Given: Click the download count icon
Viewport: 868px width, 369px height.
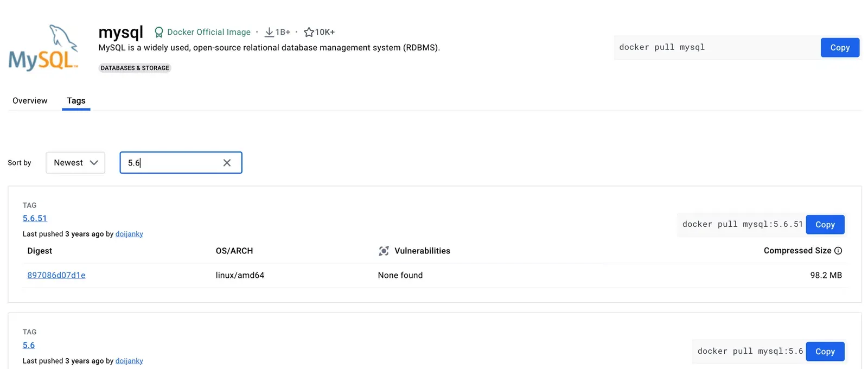Looking at the screenshot, I should (269, 33).
